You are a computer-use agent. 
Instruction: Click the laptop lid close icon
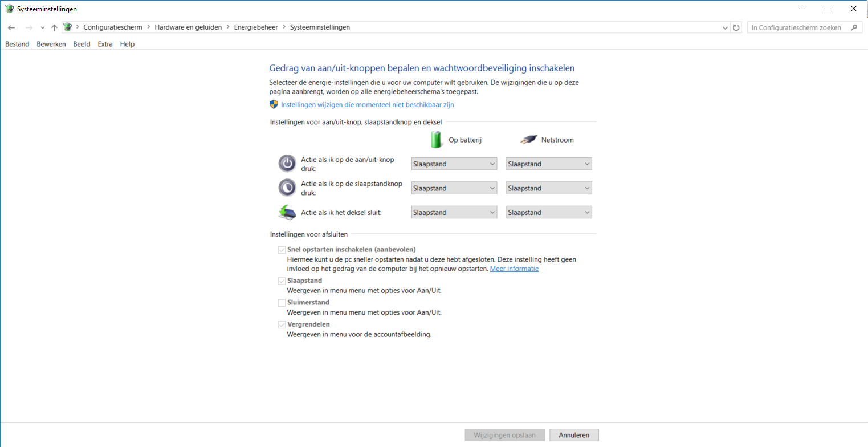(288, 212)
